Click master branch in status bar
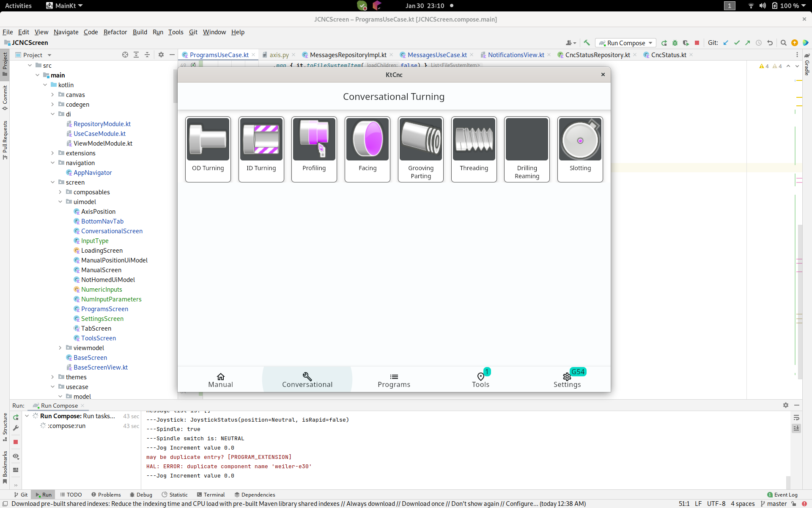 click(773, 504)
